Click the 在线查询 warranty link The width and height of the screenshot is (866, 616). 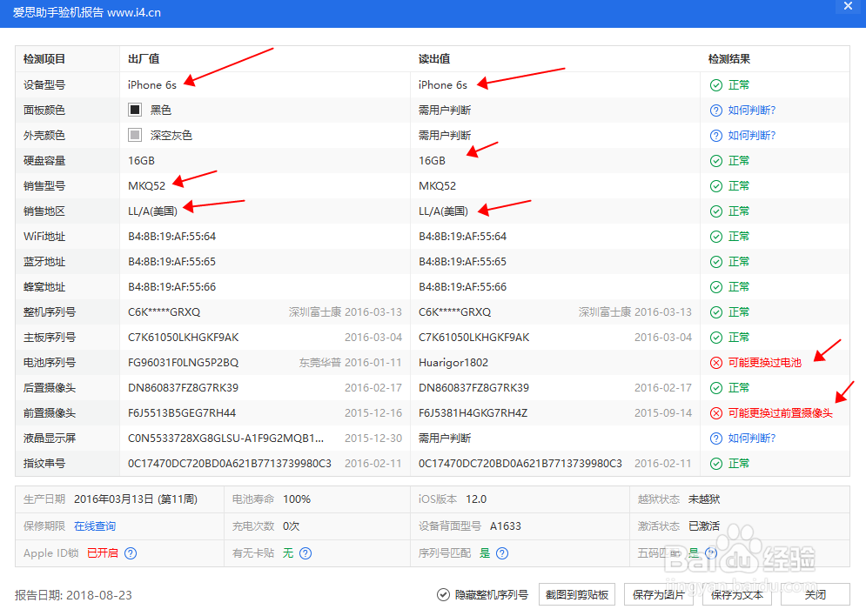[x=95, y=526]
